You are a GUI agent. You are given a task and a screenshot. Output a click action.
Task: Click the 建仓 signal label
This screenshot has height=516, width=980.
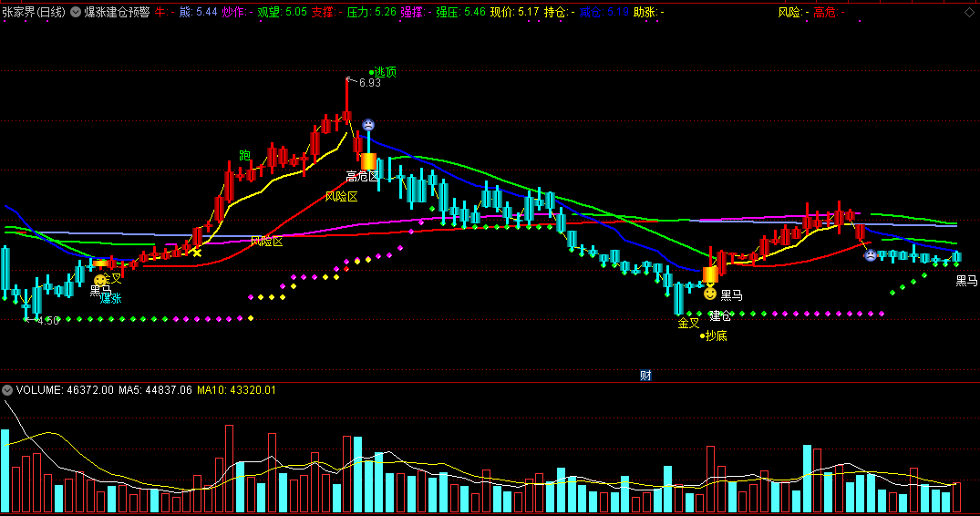pyautogui.click(x=720, y=316)
